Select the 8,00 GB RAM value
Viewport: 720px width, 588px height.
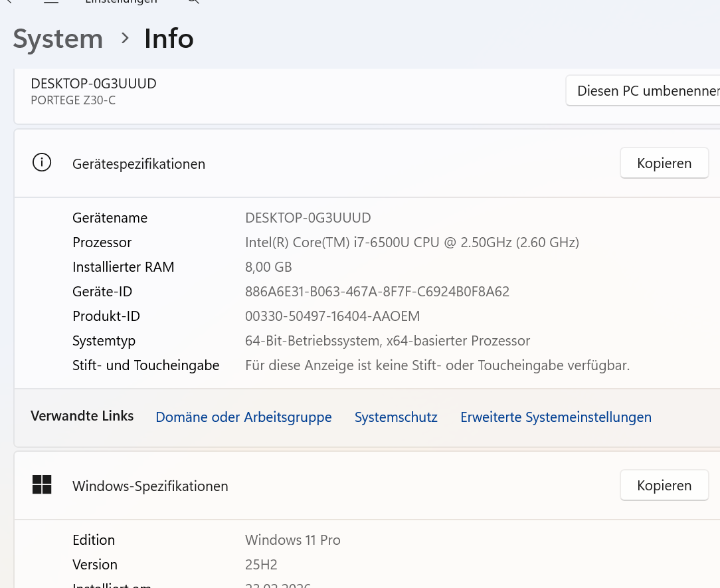click(x=268, y=267)
